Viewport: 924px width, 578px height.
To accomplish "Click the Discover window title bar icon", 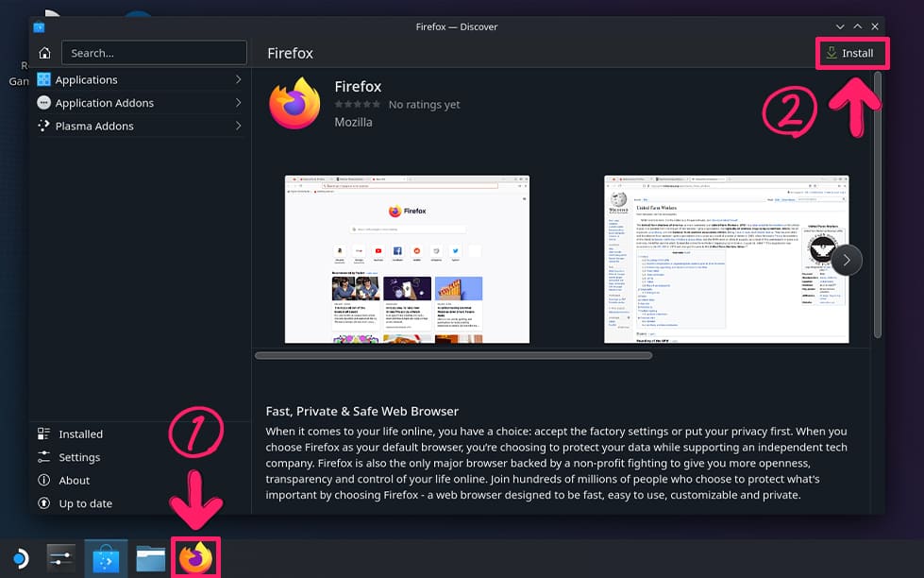I will 39,26.
